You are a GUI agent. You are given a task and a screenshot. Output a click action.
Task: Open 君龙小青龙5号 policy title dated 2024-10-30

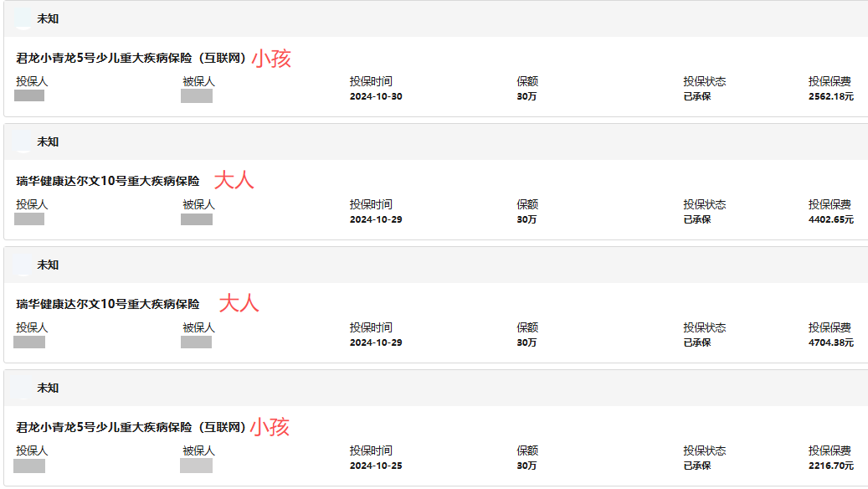point(131,59)
